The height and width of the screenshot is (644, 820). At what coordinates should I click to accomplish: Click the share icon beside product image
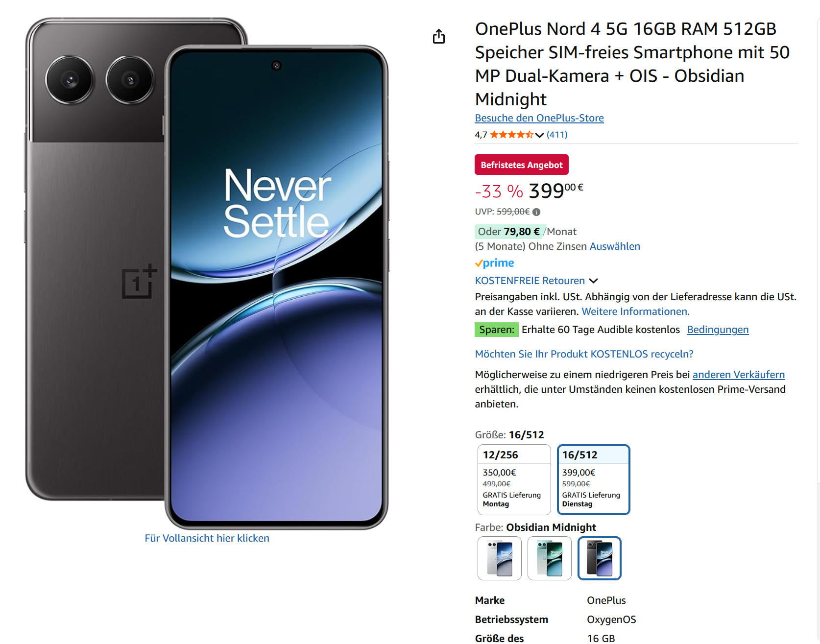click(439, 37)
